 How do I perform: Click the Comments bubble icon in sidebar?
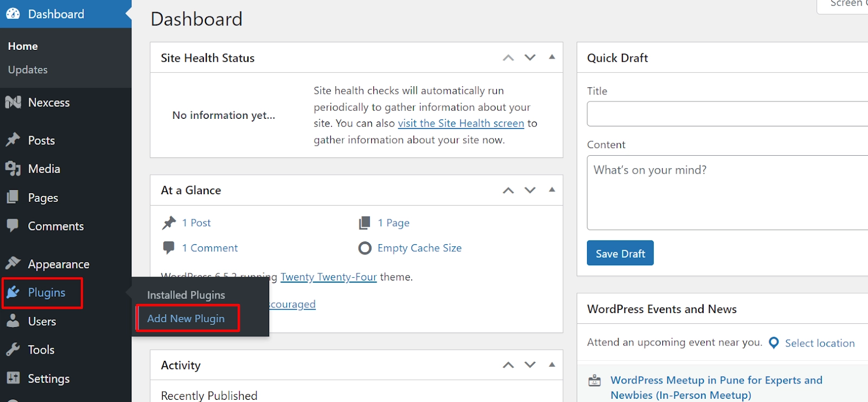tap(13, 226)
